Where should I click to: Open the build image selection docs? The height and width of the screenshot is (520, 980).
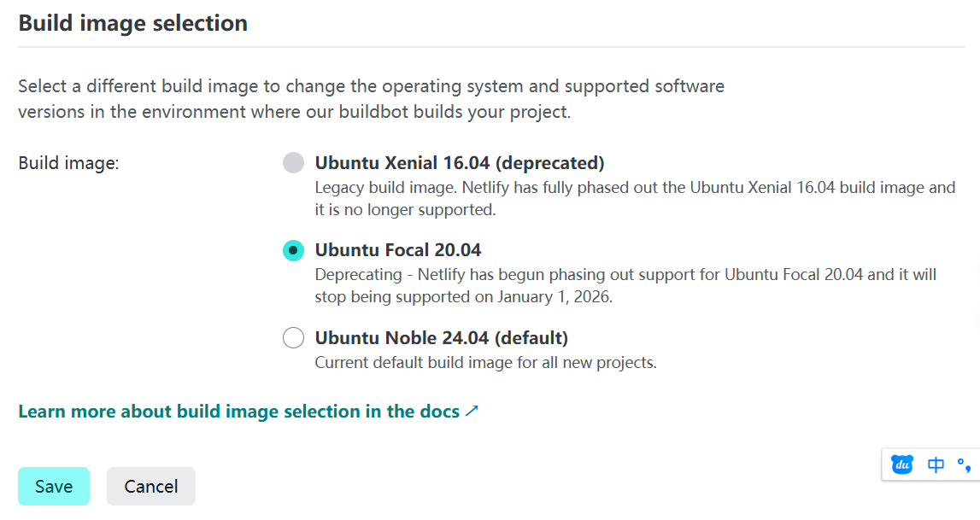[x=239, y=411]
